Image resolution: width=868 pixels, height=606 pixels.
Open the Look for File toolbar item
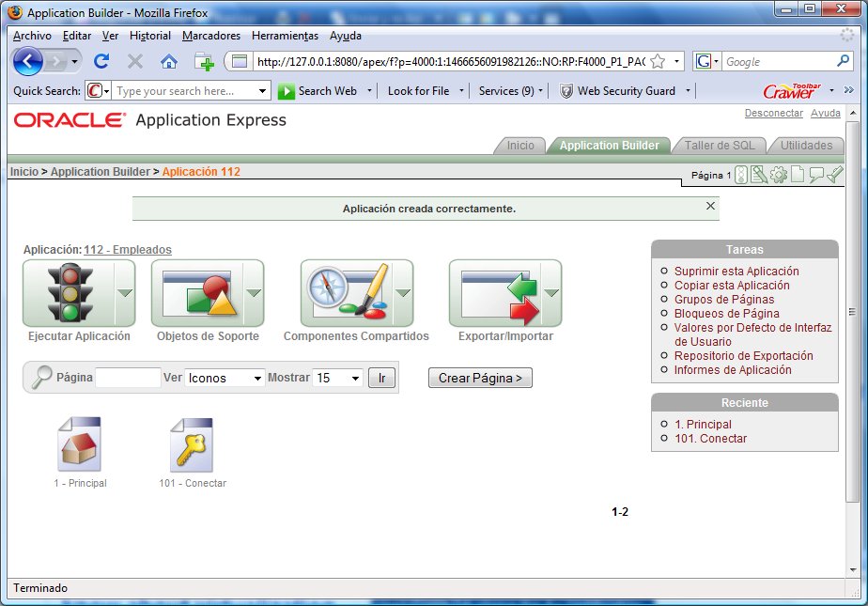point(419,91)
